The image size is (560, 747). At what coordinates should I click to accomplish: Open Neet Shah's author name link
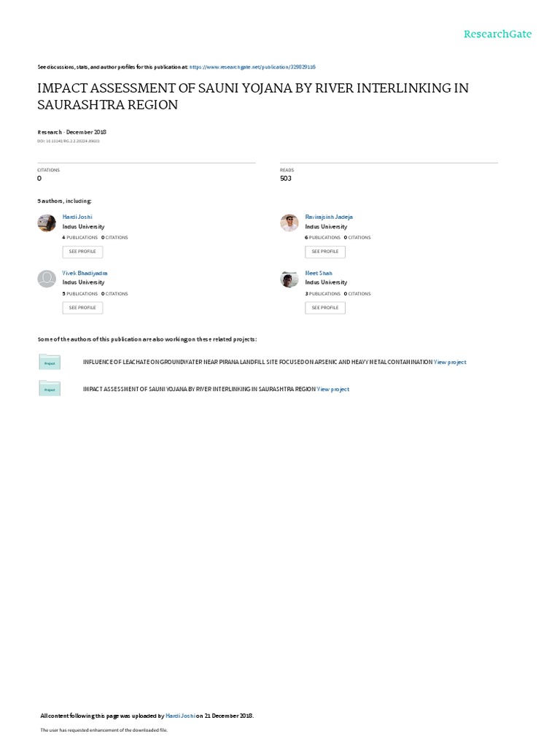(x=319, y=273)
